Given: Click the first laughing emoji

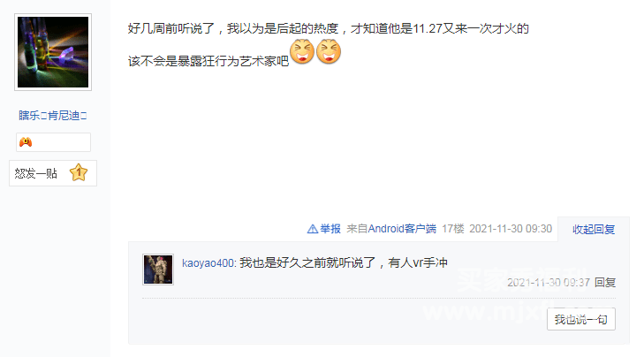Looking at the screenshot, I should point(302,51).
